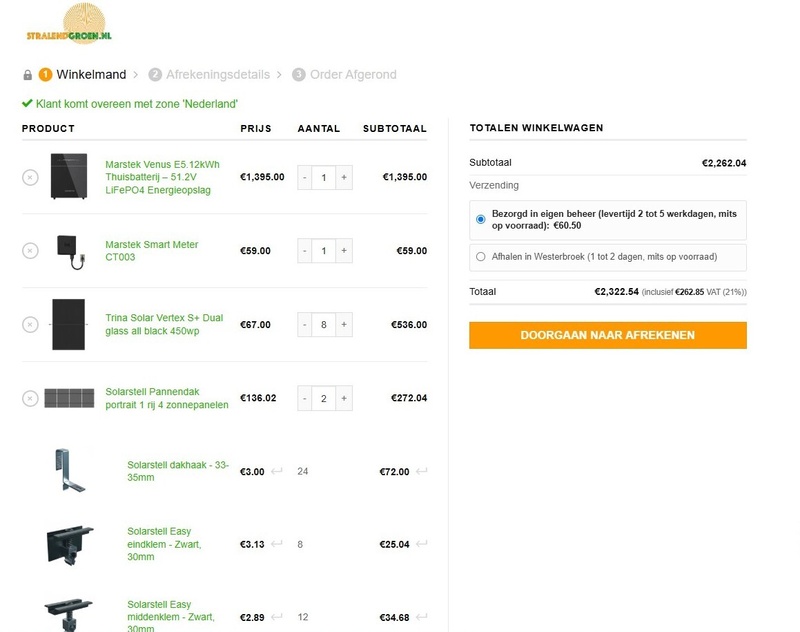Viewport: 800px width, 632px height.
Task: Open the Stralendgroen.nl logo homepage
Action: [69, 24]
